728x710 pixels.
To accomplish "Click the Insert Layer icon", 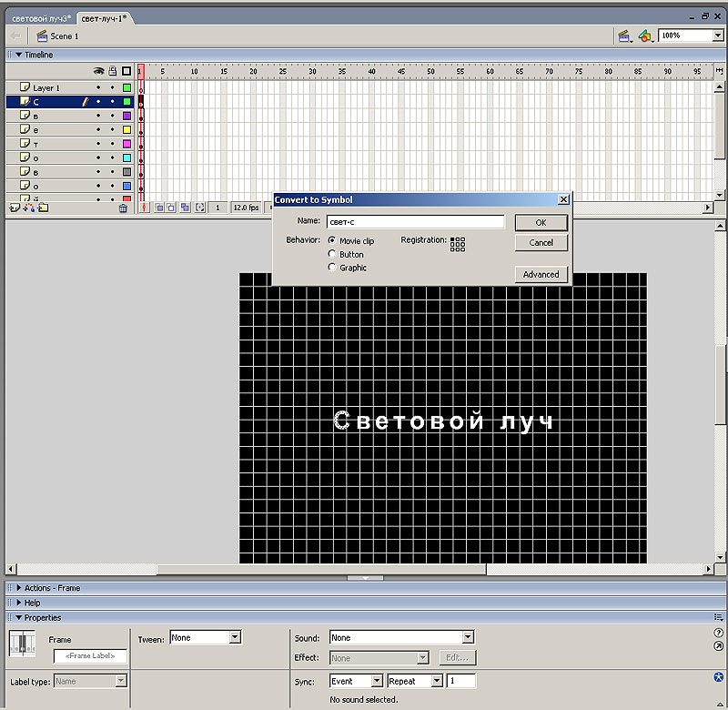I will pos(13,208).
